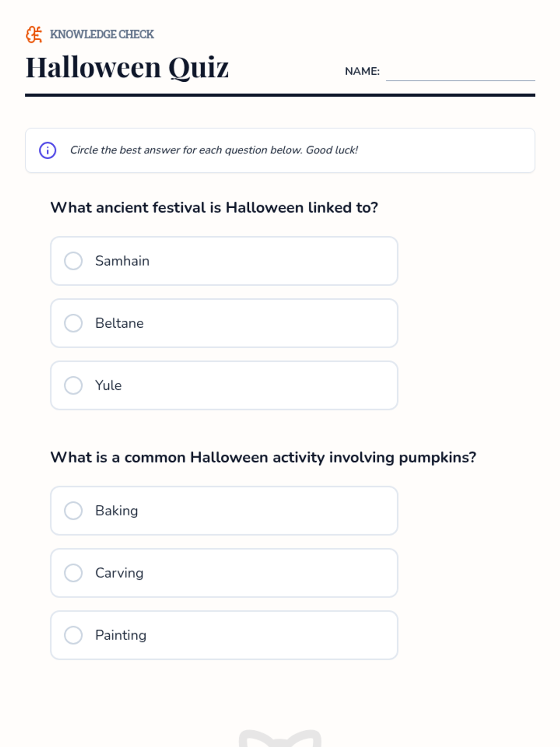Click the orange brain logo icon
Image resolution: width=560 pixels, height=747 pixels.
click(x=34, y=35)
